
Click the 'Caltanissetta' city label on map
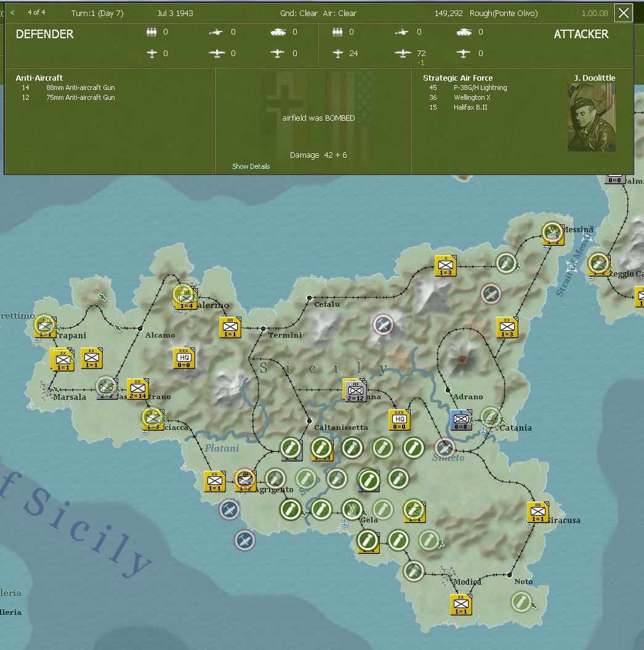coord(341,428)
